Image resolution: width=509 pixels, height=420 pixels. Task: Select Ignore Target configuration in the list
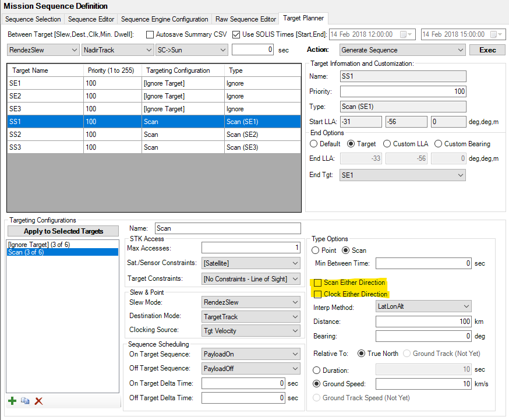click(x=39, y=245)
